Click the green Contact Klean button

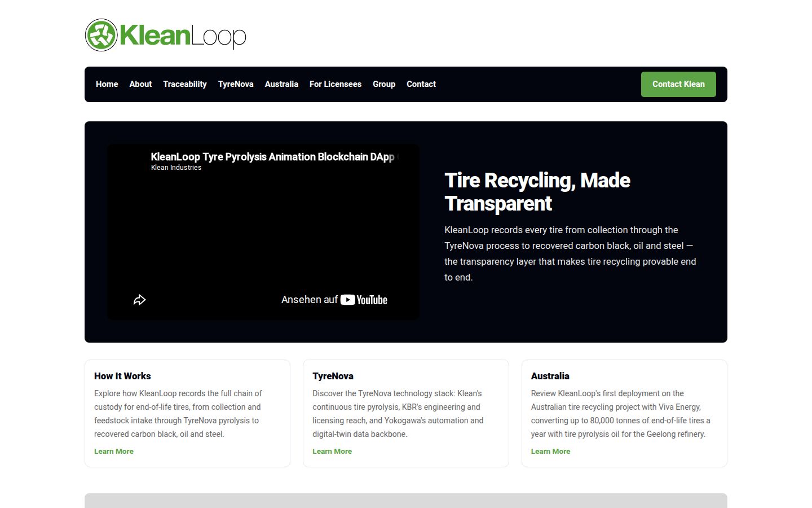[x=678, y=84]
